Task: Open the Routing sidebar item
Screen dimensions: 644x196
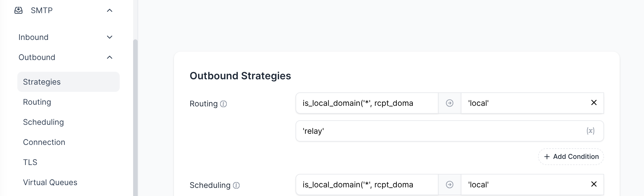Action: pyautogui.click(x=37, y=102)
